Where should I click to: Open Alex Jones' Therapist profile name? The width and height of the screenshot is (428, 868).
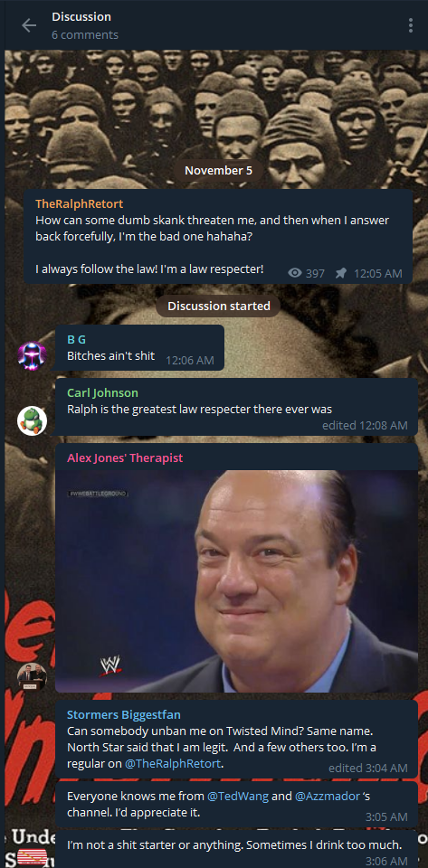click(x=125, y=458)
